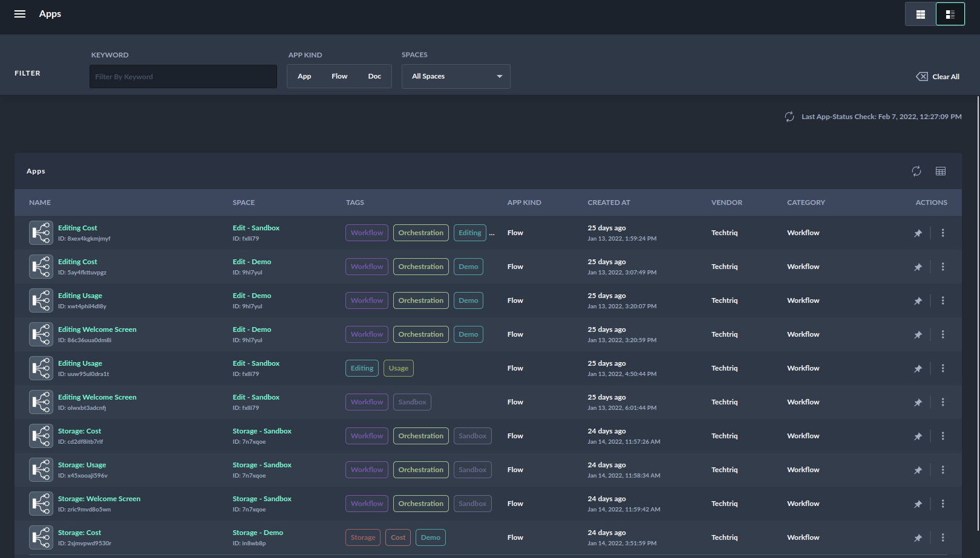Filter app kind by App
This screenshot has height=558, width=980.
point(304,76)
